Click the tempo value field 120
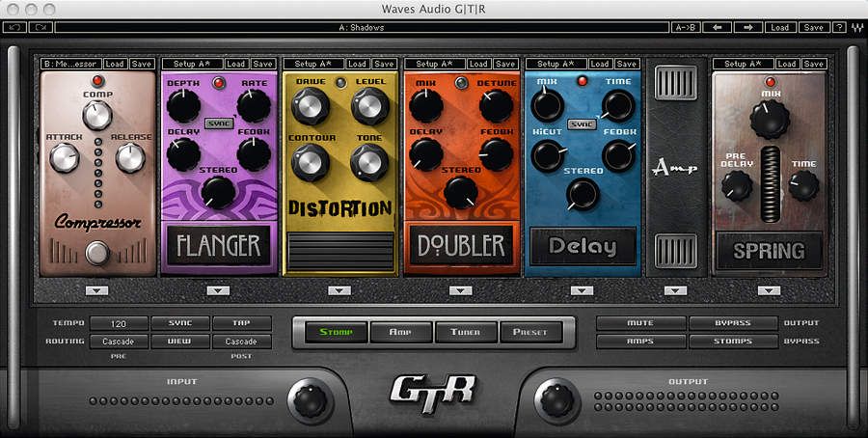The height and width of the screenshot is (438, 868). (x=119, y=323)
